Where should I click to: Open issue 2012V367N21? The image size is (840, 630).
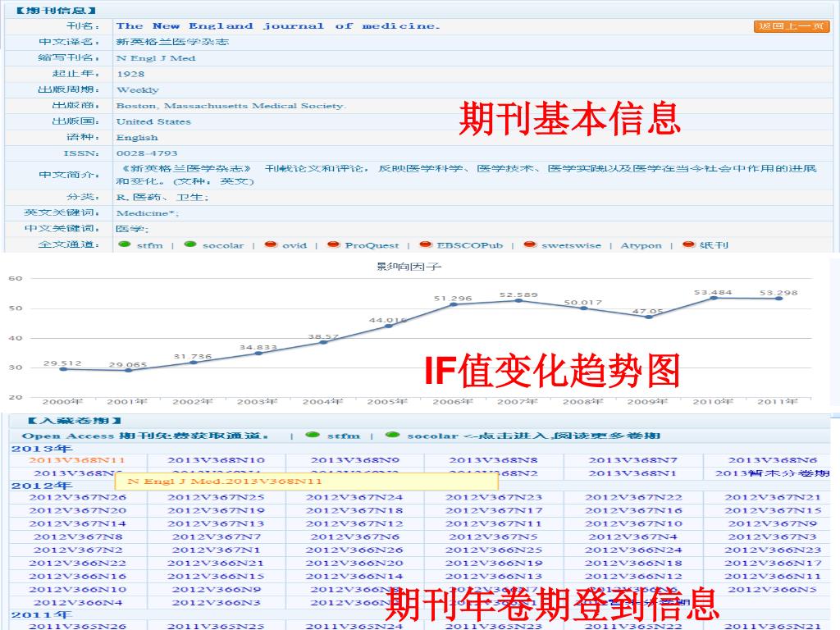[x=773, y=498]
